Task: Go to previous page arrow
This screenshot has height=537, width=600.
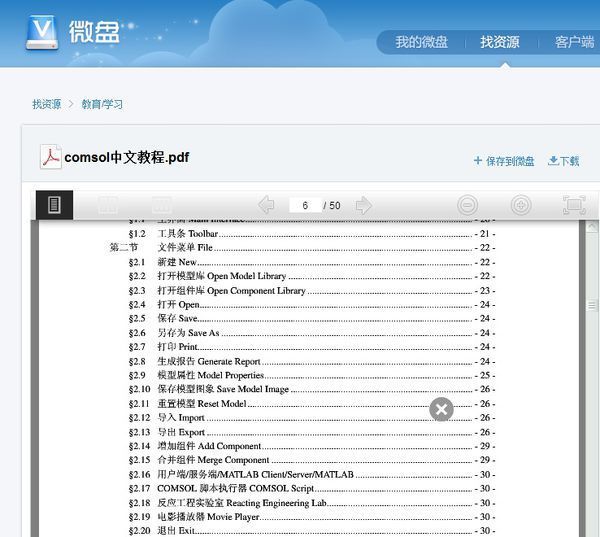Action: click(x=266, y=205)
